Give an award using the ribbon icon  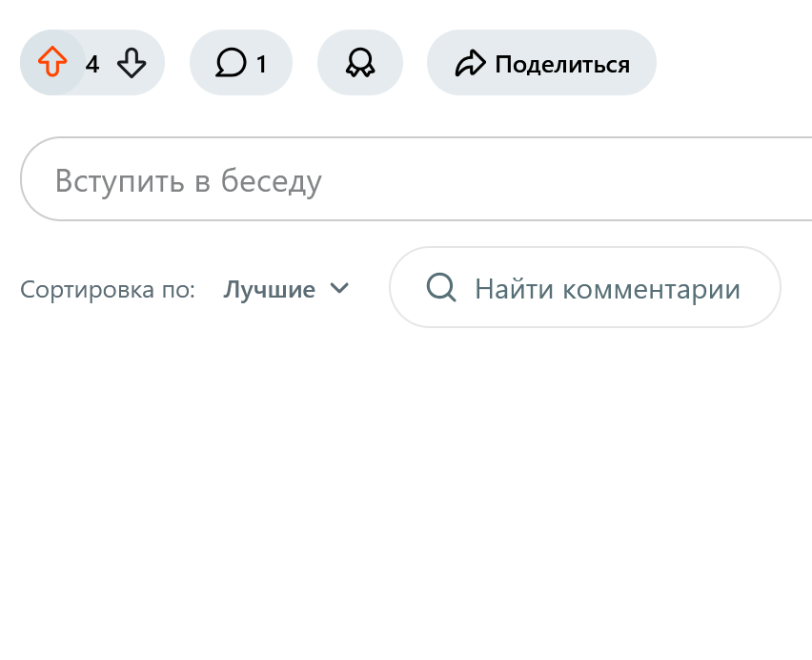click(360, 63)
